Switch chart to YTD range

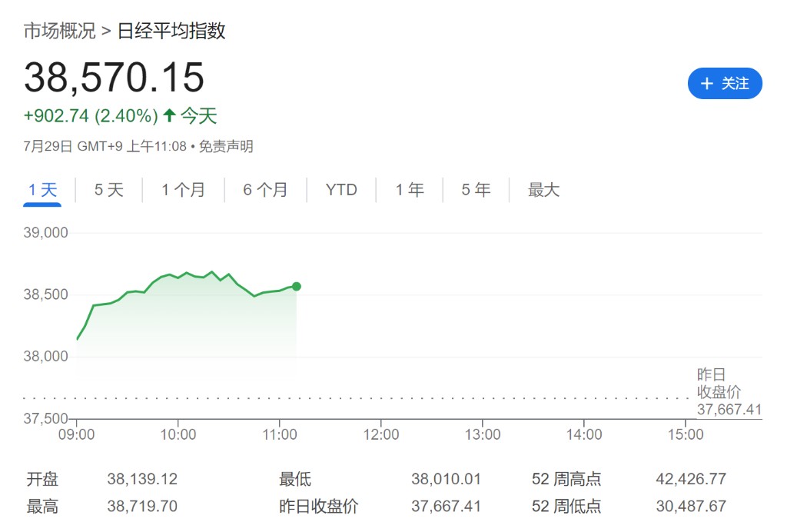point(341,190)
